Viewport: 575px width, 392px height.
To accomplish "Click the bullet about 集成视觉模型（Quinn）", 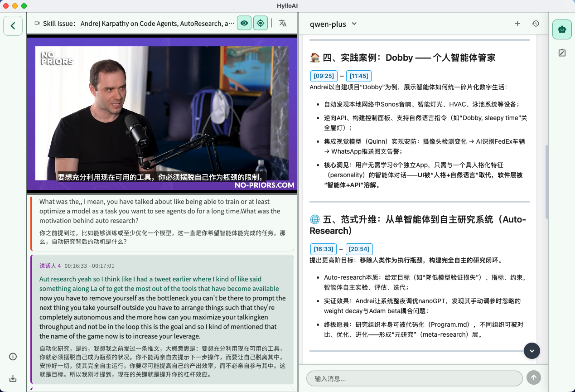I will (x=424, y=146).
